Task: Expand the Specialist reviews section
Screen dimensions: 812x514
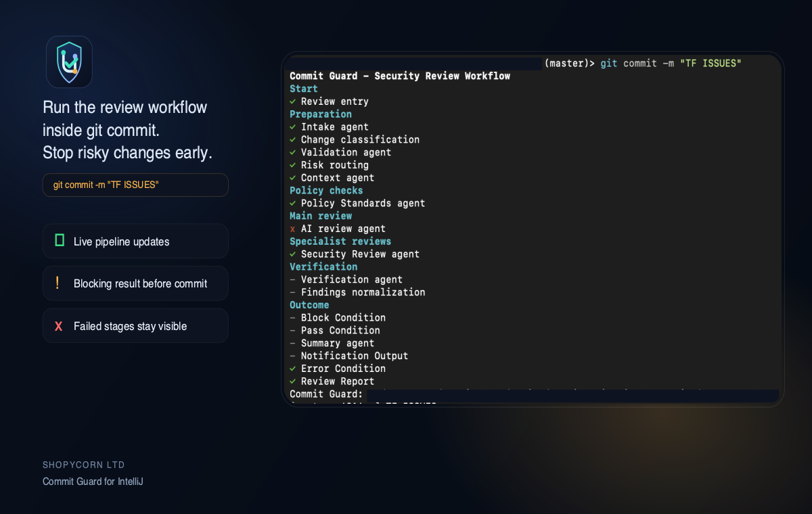Action: 340,241
